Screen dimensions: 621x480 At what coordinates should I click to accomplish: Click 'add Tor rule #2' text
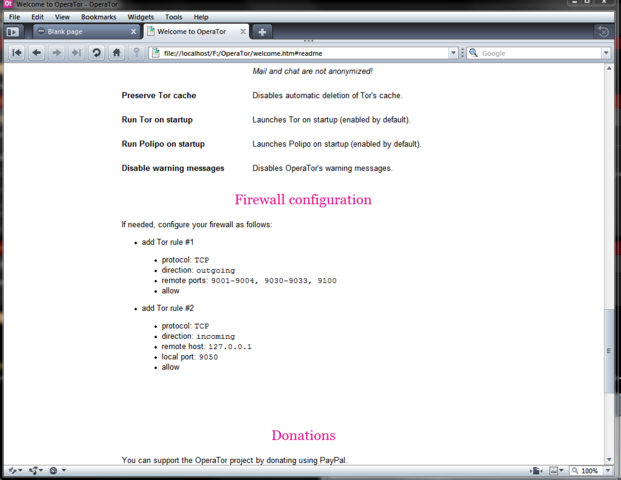coord(168,308)
